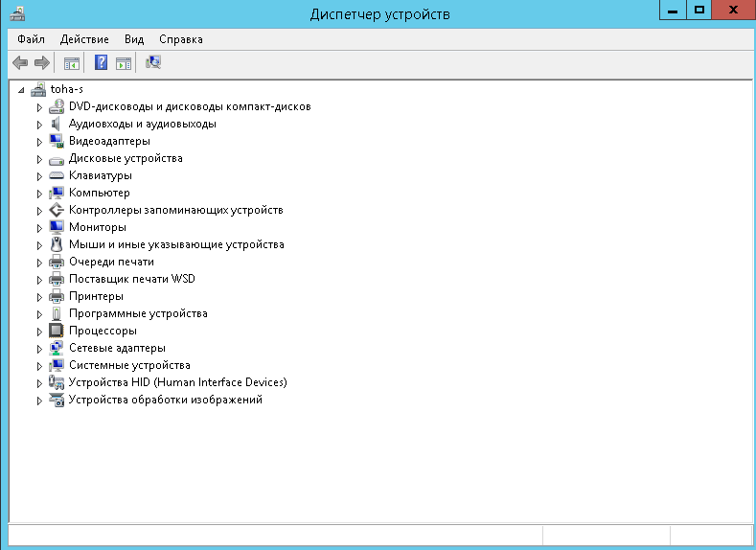The width and height of the screenshot is (756, 550).
Task: Toggle the show/hide console tree button
Action: (x=71, y=63)
